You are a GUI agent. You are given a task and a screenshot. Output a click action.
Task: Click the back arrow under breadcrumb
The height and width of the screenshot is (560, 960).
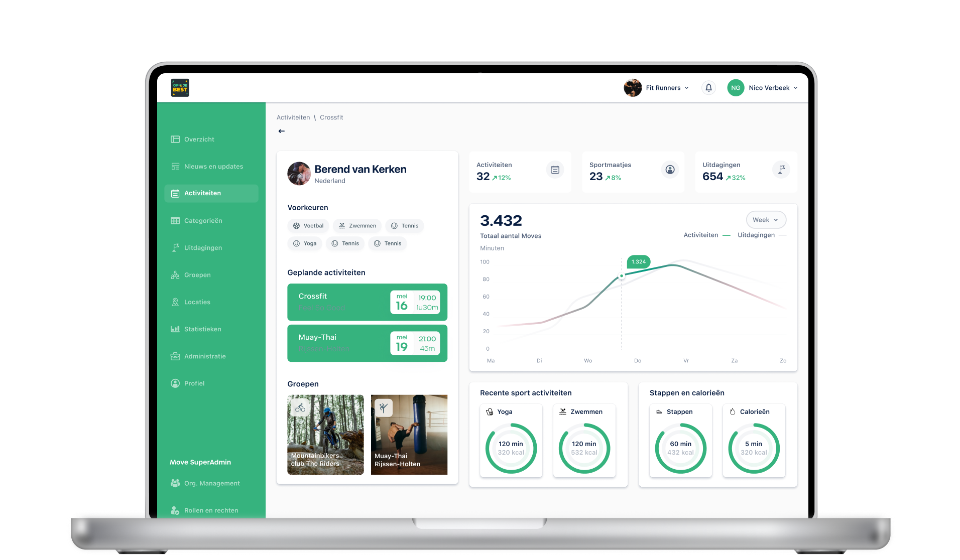(282, 131)
